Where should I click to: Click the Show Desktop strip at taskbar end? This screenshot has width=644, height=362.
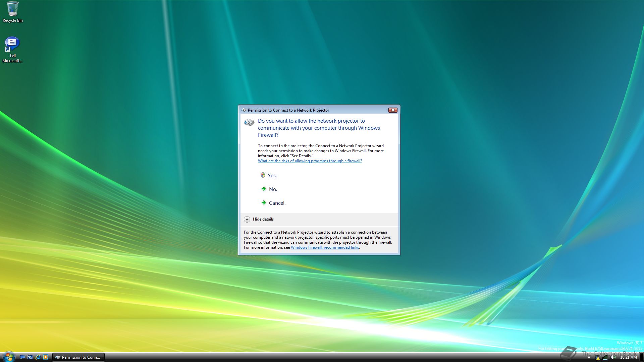(x=641, y=357)
